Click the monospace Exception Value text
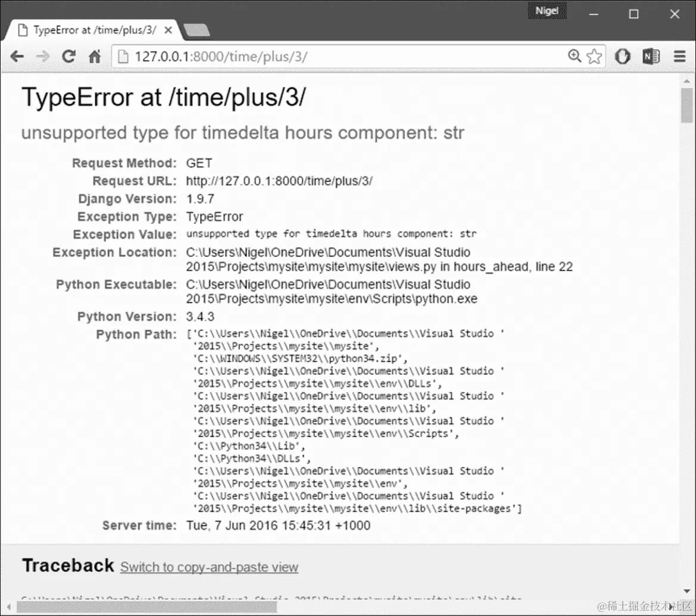This screenshot has width=696, height=616. 331,234
